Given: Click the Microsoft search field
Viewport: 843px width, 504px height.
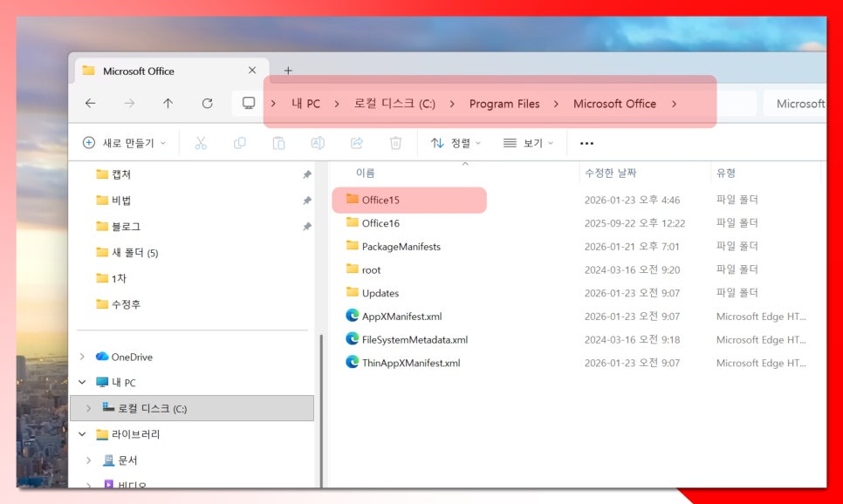Looking at the screenshot, I should [x=795, y=104].
